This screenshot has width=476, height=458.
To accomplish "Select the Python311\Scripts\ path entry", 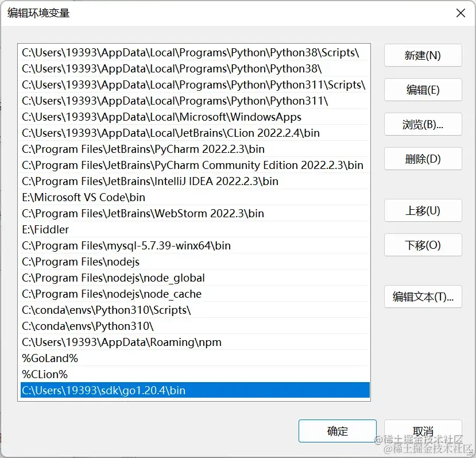I will tap(194, 85).
